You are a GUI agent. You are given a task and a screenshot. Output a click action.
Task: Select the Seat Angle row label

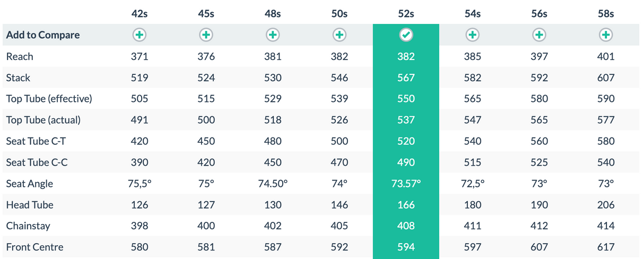(x=30, y=184)
